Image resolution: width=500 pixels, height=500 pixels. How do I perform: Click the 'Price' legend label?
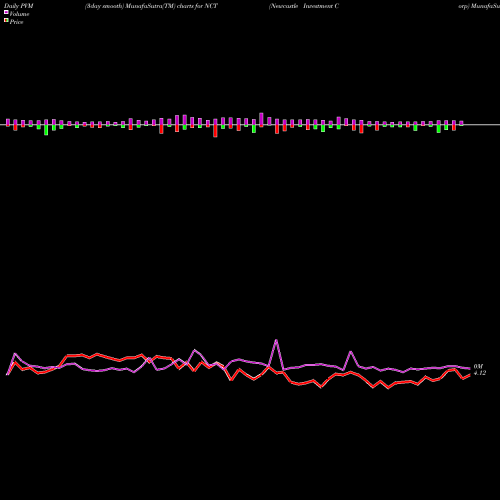16,22
